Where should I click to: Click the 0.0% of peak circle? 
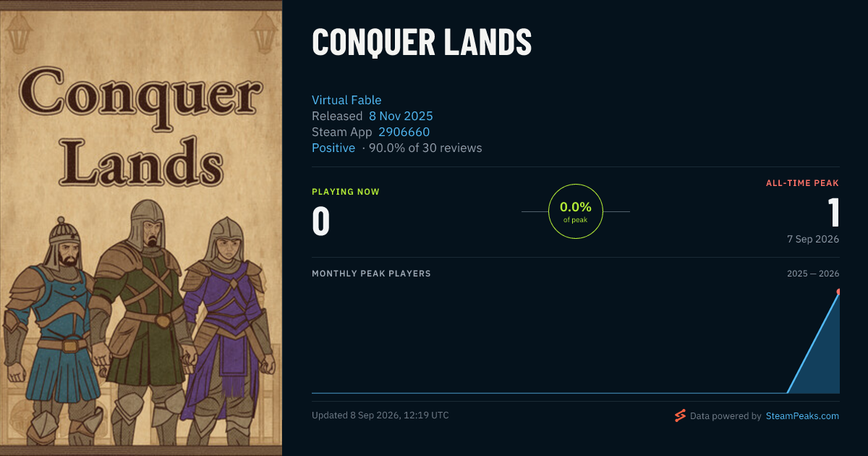tap(576, 211)
